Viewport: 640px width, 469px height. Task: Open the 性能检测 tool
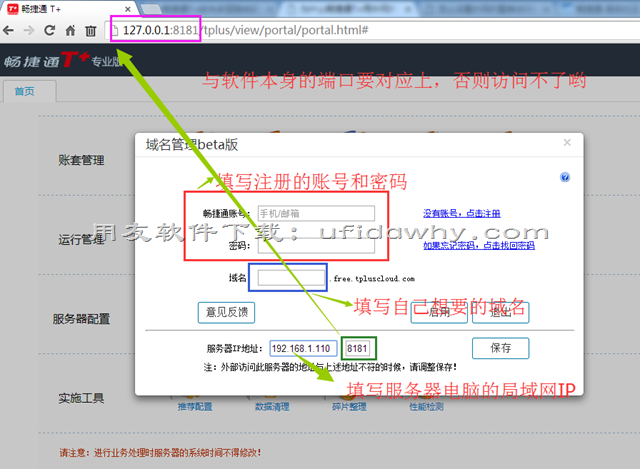tap(426, 407)
